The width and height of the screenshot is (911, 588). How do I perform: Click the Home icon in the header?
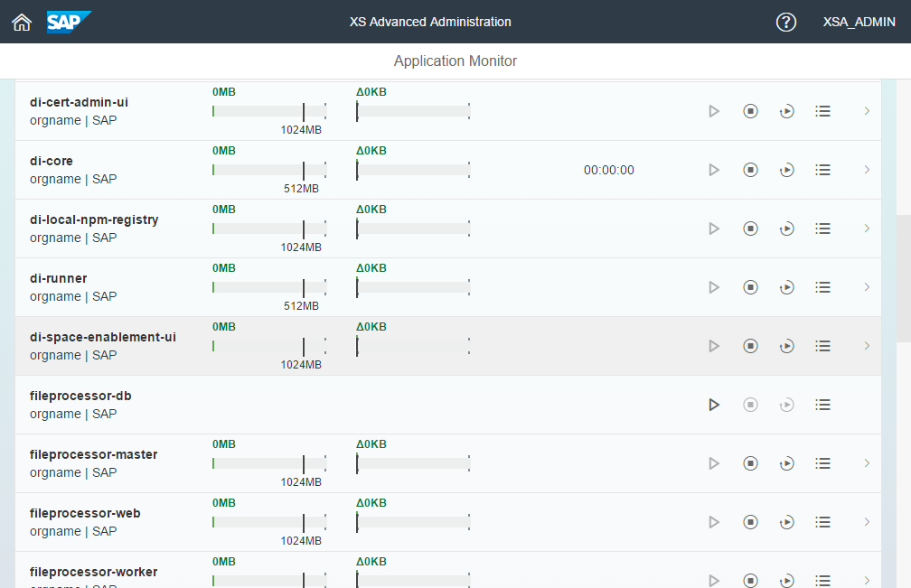click(x=22, y=22)
